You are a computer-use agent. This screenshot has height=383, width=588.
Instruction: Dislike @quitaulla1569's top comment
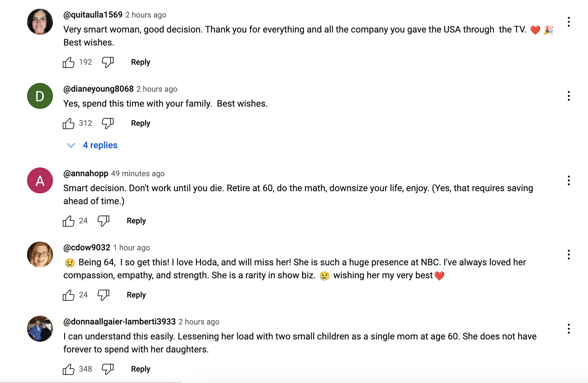(x=107, y=62)
